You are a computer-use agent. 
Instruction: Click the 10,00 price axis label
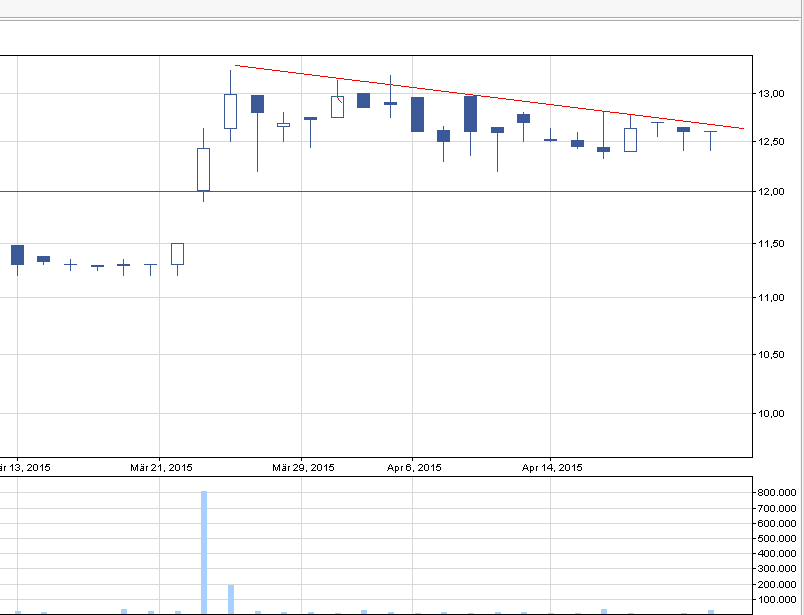point(777,414)
